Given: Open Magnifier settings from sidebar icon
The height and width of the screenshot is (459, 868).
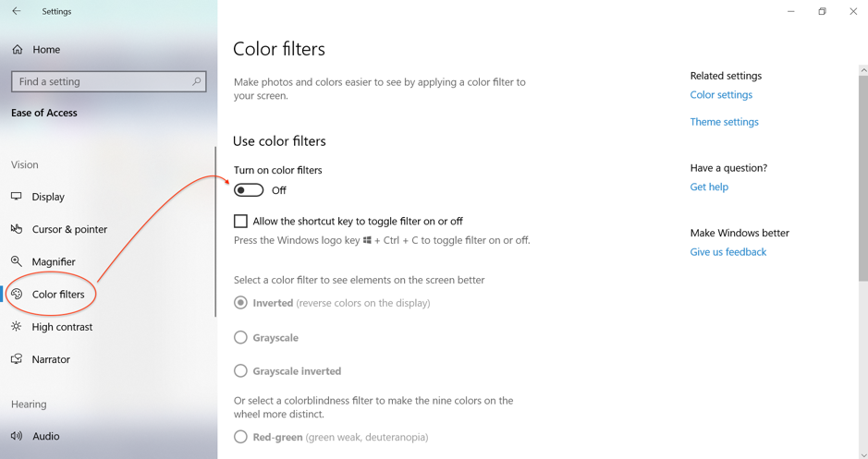Looking at the screenshot, I should (x=17, y=261).
